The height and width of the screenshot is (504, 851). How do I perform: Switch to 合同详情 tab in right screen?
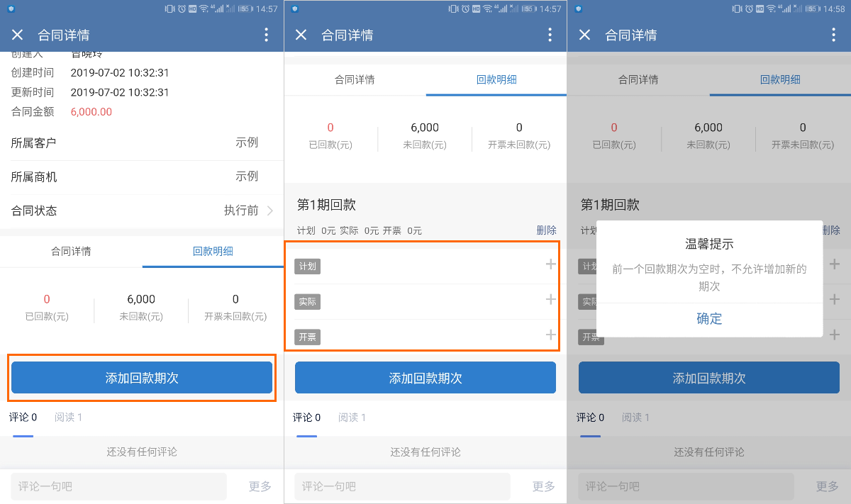pyautogui.click(x=638, y=79)
